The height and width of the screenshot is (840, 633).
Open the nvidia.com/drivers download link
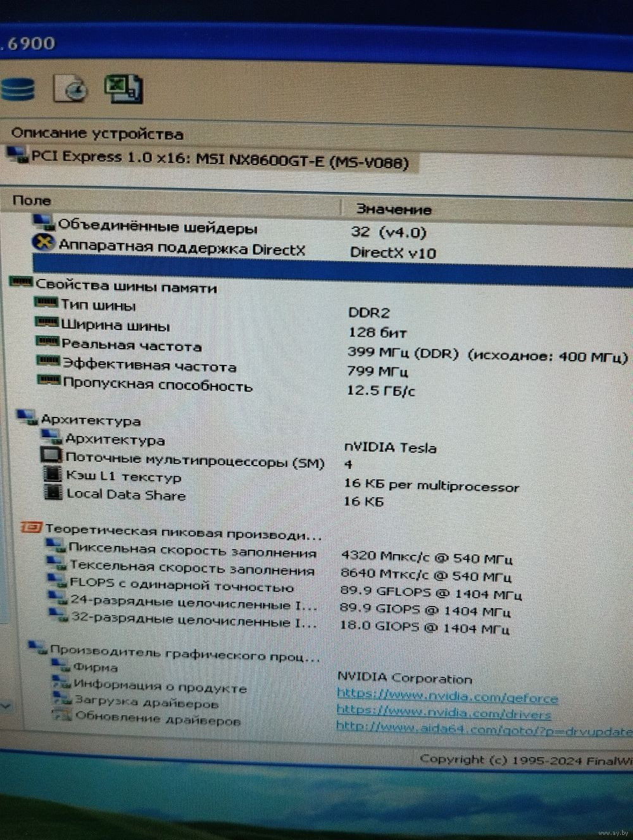[x=443, y=713]
